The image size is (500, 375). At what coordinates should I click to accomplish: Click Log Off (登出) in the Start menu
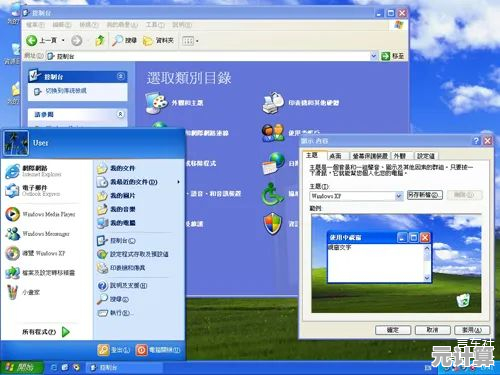click(114, 350)
